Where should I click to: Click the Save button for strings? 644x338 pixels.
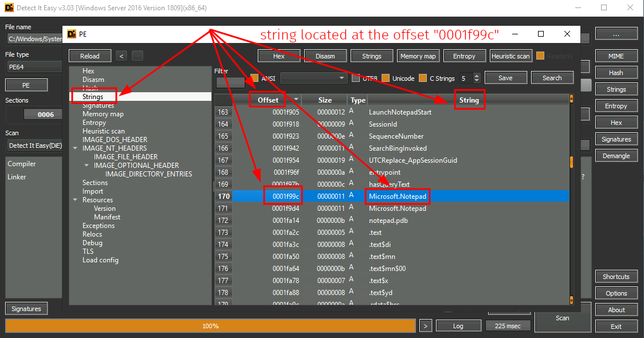(x=505, y=78)
